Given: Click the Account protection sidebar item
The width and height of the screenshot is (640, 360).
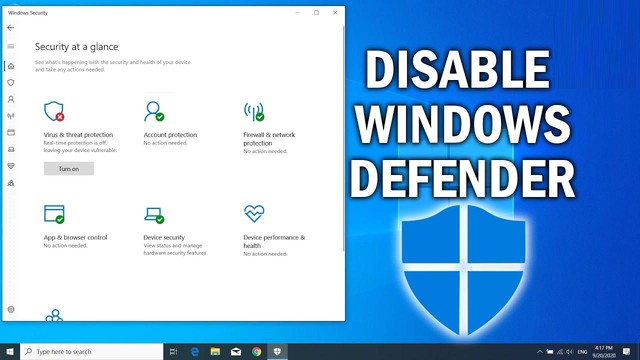Looking at the screenshot, I should [11, 99].
